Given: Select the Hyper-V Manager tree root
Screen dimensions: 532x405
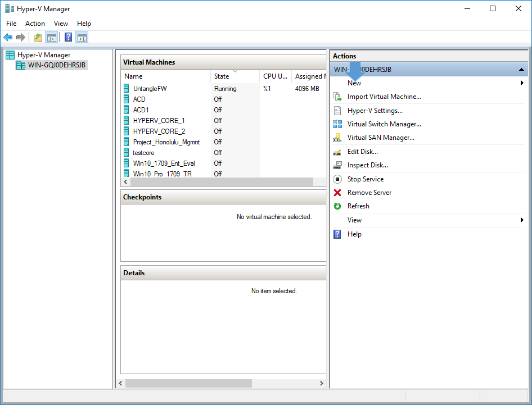Looking at the screenshot, I should 44,55.
